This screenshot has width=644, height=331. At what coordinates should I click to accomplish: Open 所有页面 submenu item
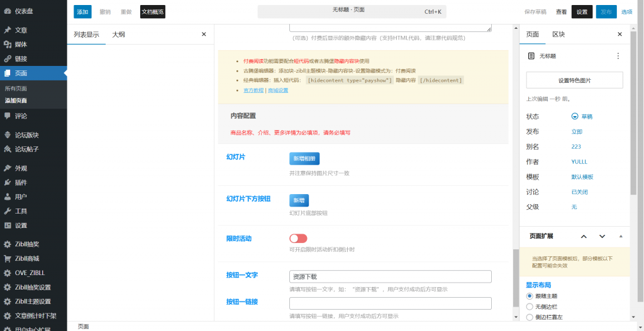[x=16, y=88]
